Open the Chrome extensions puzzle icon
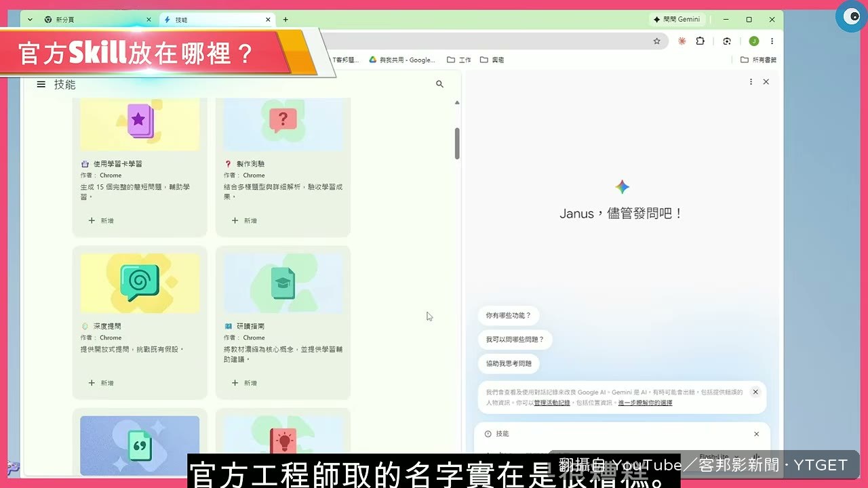Image resolution: width=868 pixels, height=488 pixels. [701, 41]
